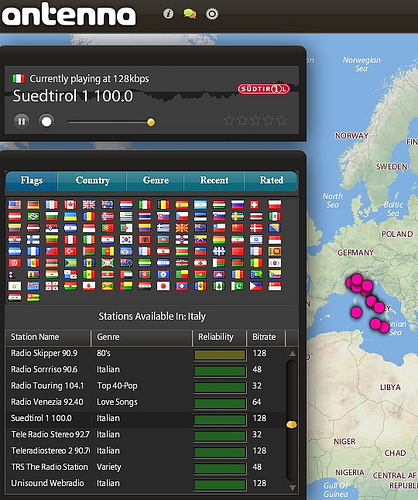Click the yellow station list scrollbar thumb
This screenshot has height=500, width=418.
(x=292, y=425)
